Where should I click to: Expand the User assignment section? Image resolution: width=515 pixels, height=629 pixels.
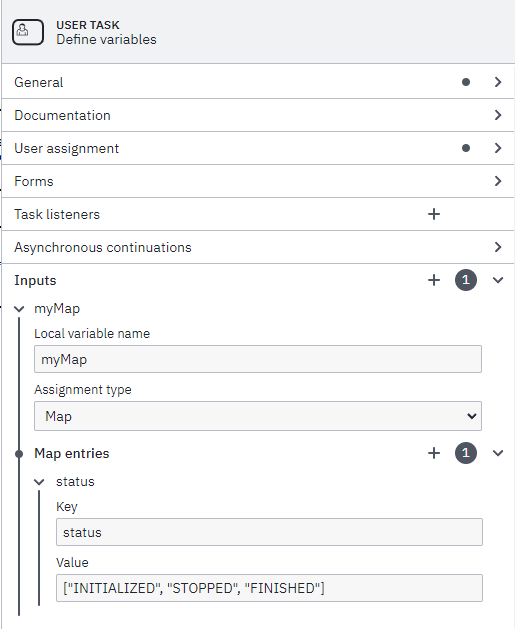[x=258, y=148]
